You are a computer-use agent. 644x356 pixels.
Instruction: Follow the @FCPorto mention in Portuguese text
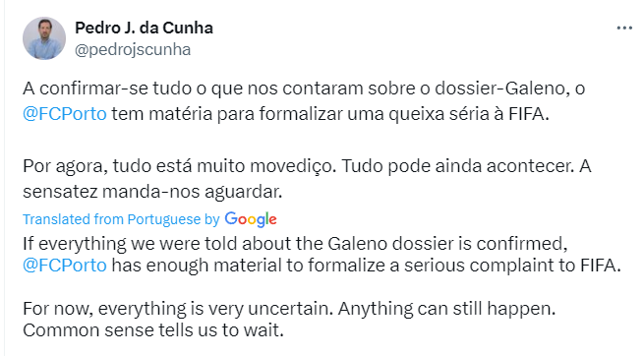(x=65, y=114)
